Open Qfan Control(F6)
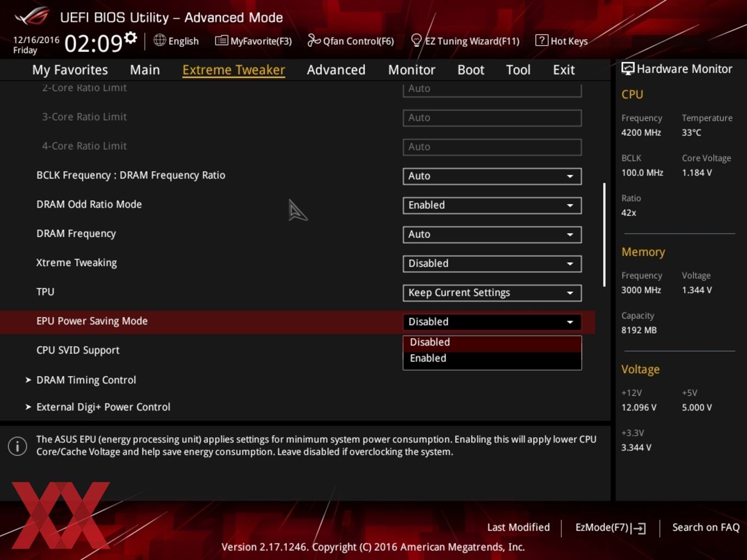Image resolution: width=747 pixels, height=560 pixels. click(350, 41)
